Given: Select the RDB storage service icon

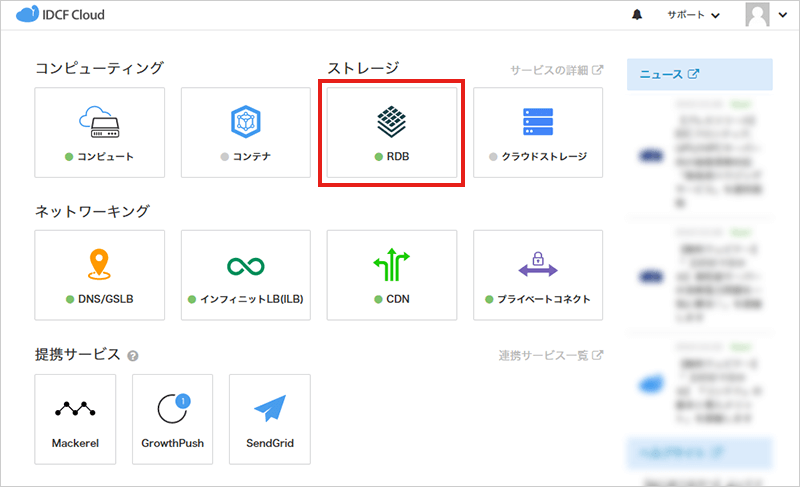Looking at the screenshot, I should [392, 123].
